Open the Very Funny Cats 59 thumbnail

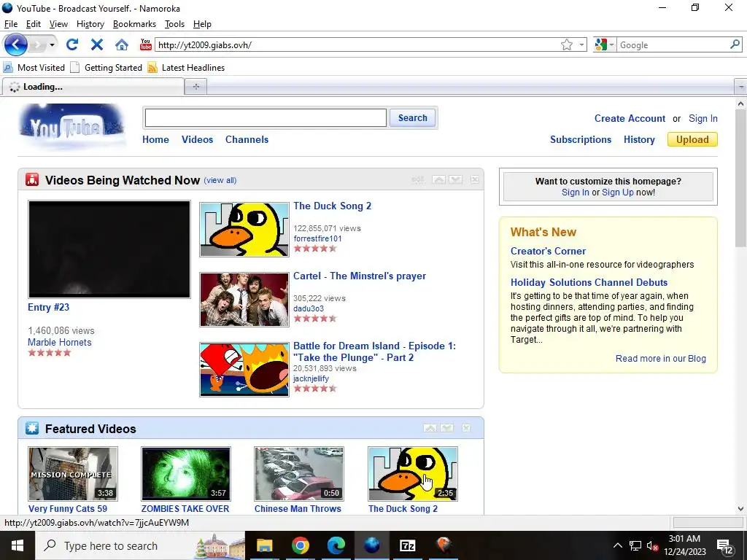pos(73,474)
